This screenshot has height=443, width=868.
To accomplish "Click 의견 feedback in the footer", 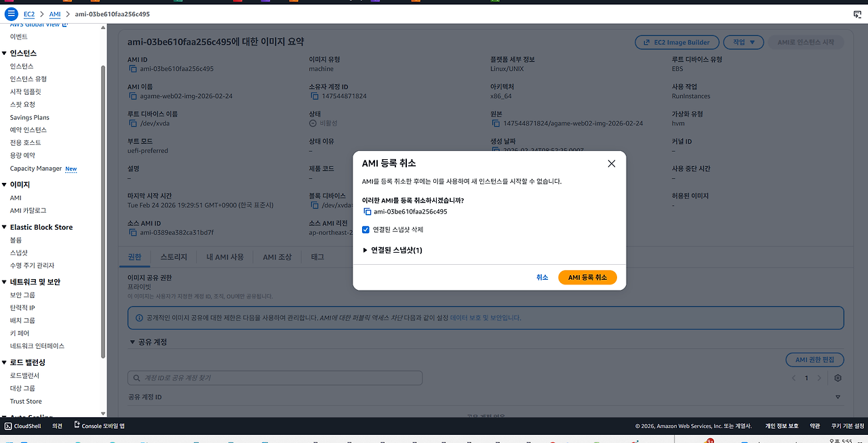I will [58, 426].
